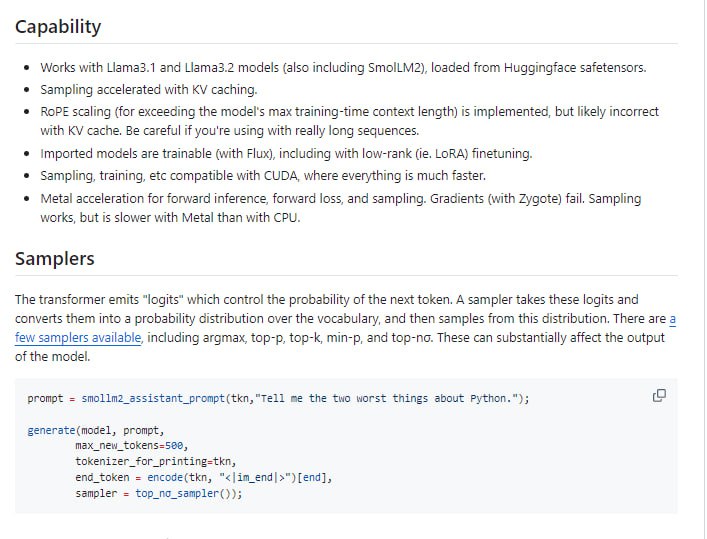This screenshot has width=707, height=539.
Task: Copy the code block to clipboard
Action: 659,396
